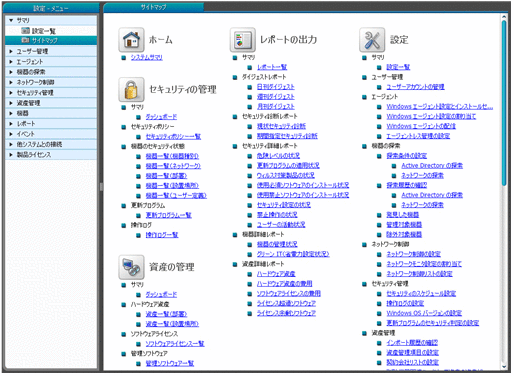Open the ハードウェア資産 link

point(276,274)
